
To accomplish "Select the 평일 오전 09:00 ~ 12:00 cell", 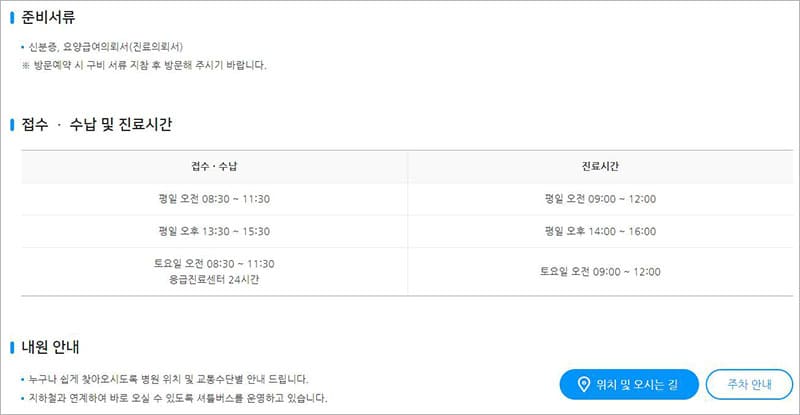I will tap(600, 199).
